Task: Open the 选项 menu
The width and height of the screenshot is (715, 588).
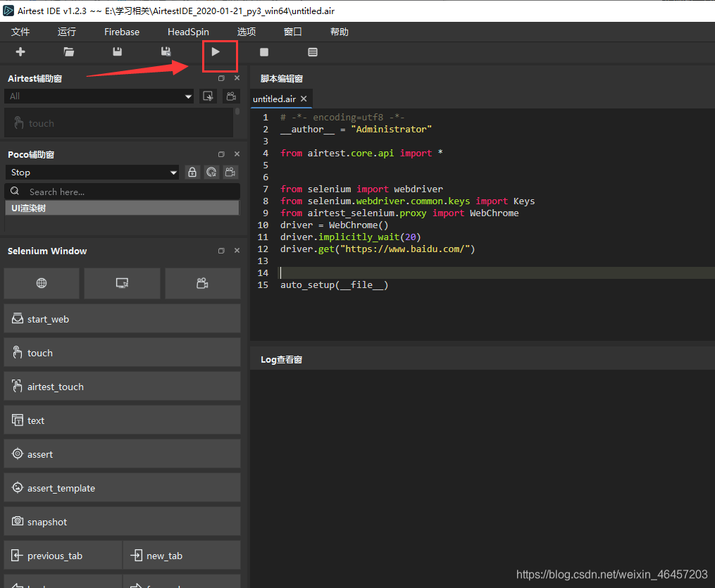Action: (x=247, y=32)
